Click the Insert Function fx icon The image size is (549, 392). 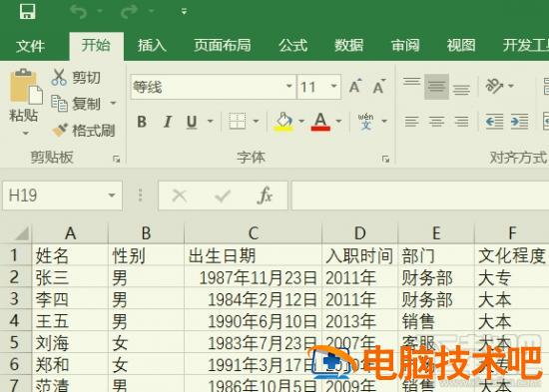click(x=265, y=196)
